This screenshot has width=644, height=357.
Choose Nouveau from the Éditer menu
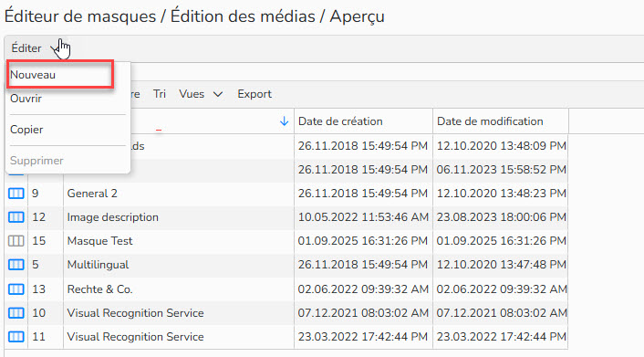(x=33, y=75)
